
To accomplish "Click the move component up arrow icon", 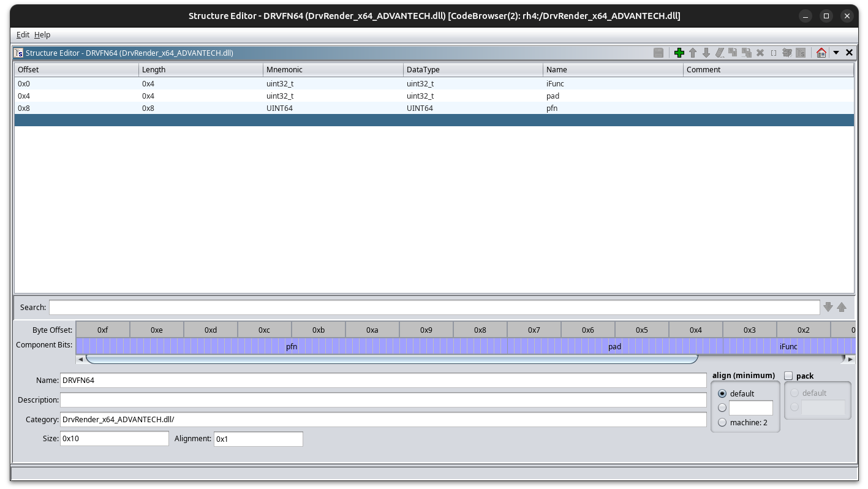I will (693, 53).
